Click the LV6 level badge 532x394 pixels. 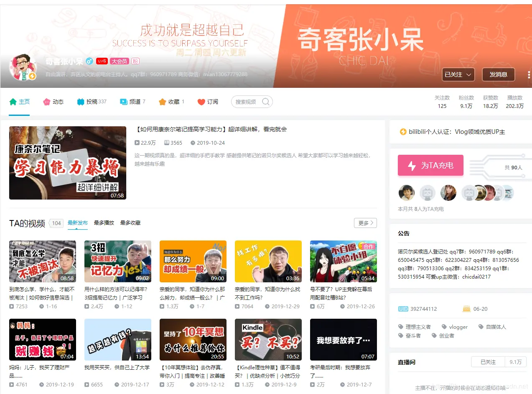[x=102, y=61]
